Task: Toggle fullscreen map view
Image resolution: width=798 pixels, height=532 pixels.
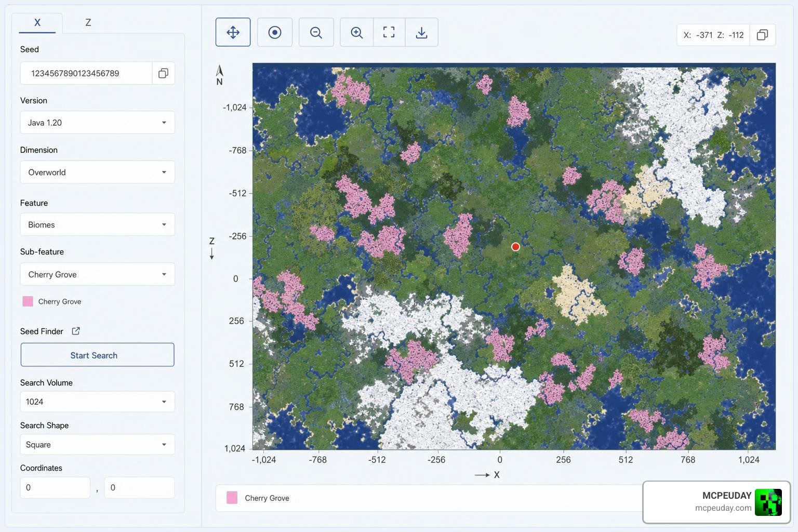Action: tap(389, 32)
